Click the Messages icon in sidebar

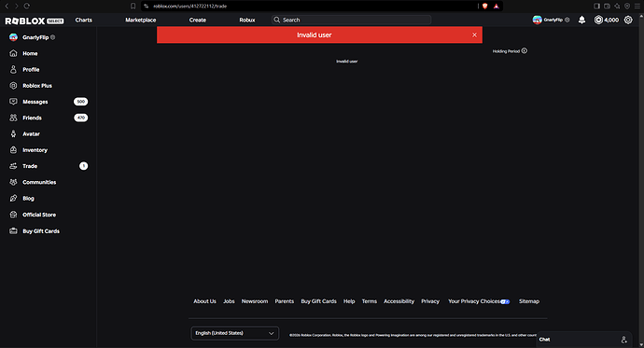tap(14, 102)
